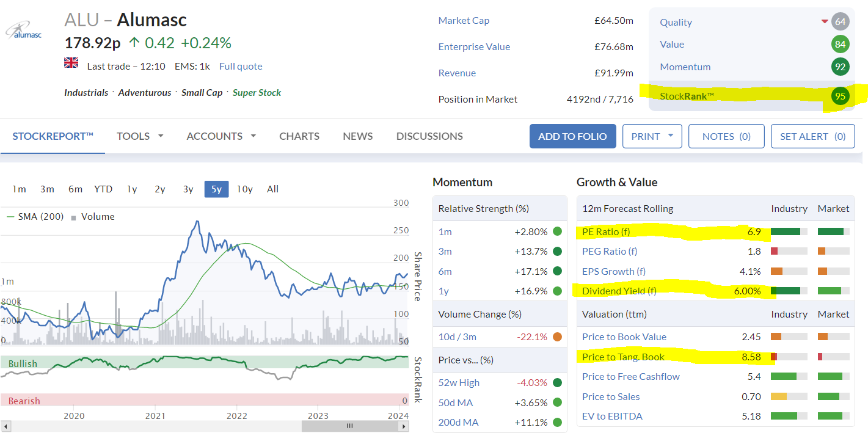This screenshot has height=433, width=868.
Task: Click the PE Ratio Industry comparison bar
Action: 789,231
